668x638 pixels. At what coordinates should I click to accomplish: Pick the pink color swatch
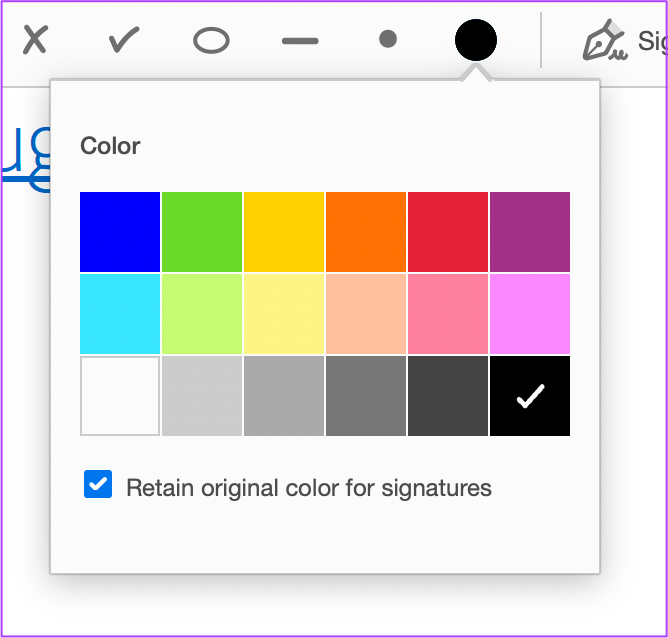click(x=448, y=314)
